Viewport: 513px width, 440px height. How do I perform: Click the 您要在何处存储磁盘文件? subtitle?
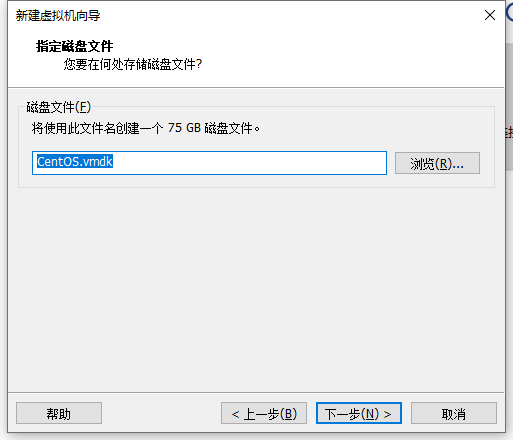pos(133,64)
